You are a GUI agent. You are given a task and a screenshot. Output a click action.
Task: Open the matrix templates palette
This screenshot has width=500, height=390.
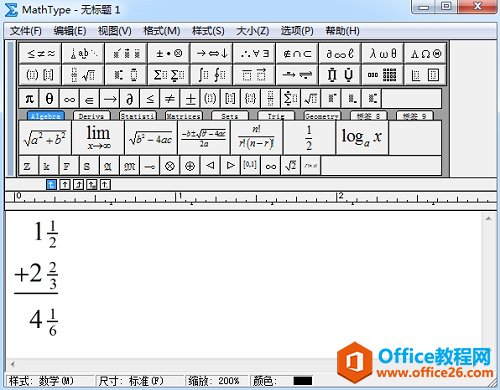pos(383,75)
